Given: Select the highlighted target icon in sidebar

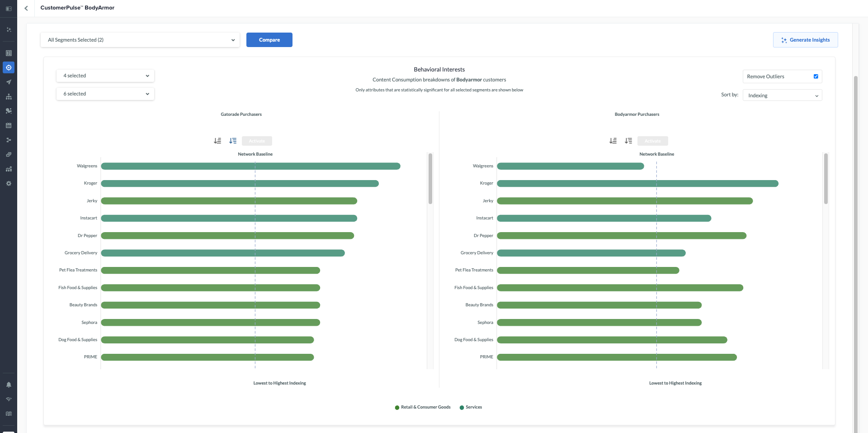Looking at the screenshot, I should [x=9, y=67].
